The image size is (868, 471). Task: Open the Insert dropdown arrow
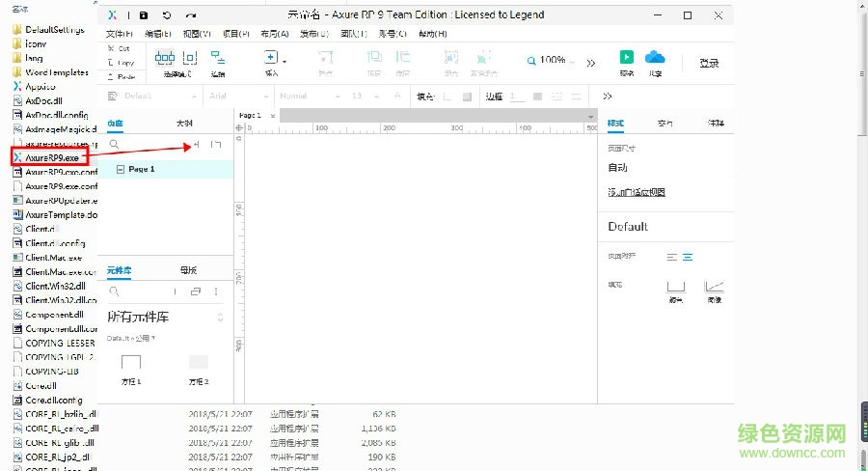point(285,61)
